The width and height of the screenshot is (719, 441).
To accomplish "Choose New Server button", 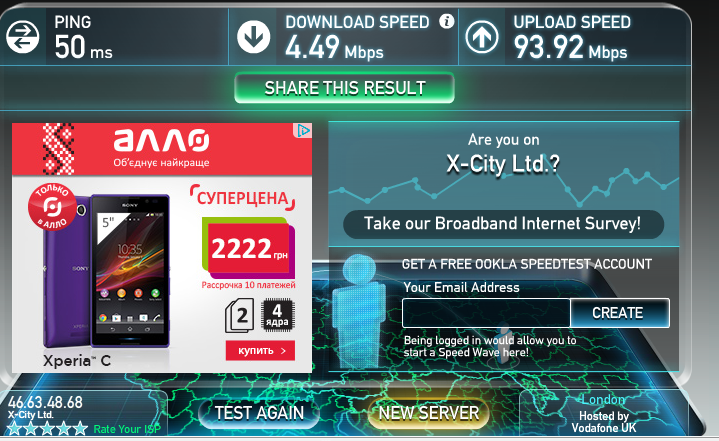I will pyautogui.click(x=429, y=413).
